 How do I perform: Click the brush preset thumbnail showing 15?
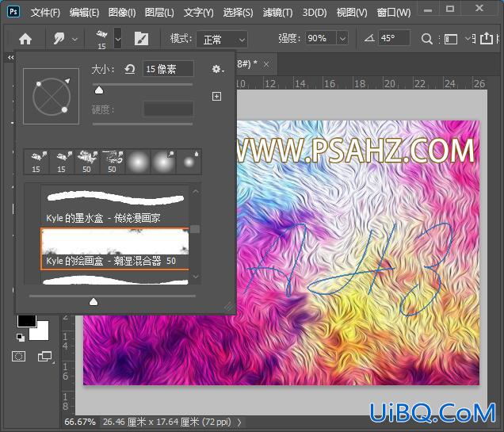point(102,39)
